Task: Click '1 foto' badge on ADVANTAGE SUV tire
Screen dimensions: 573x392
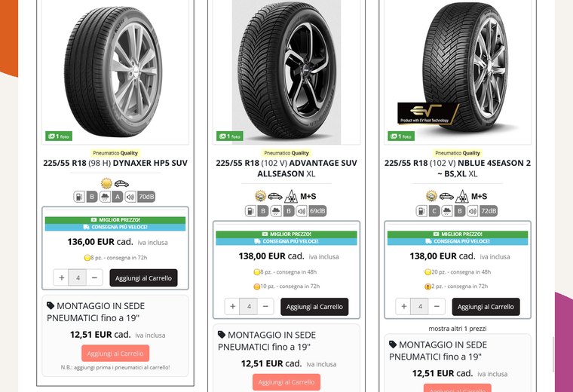Action: point(230,136)
